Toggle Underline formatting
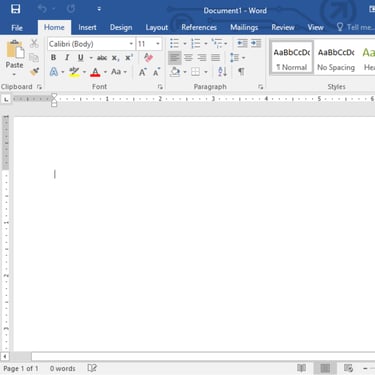This screenshot has height=375, width=375. [80, 58]
